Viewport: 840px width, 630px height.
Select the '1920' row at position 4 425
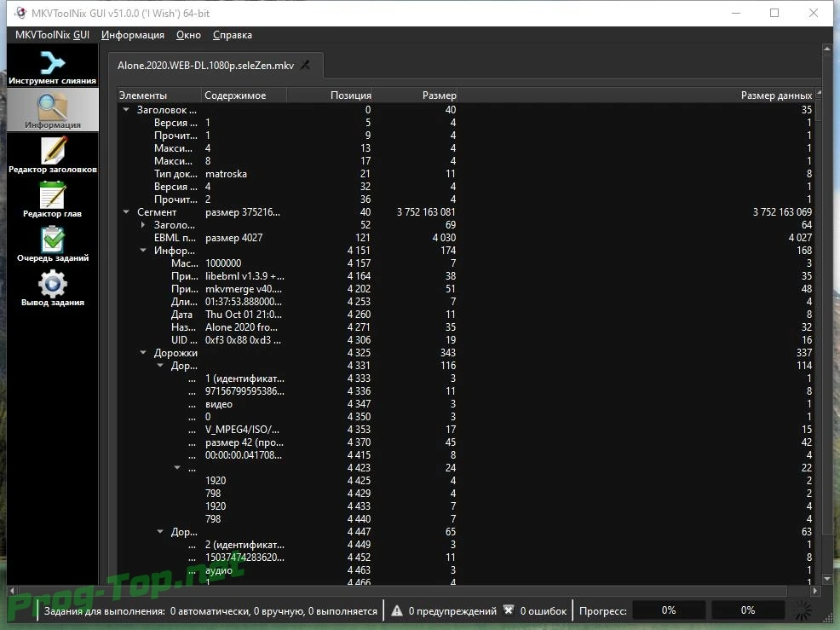(465, 481)
